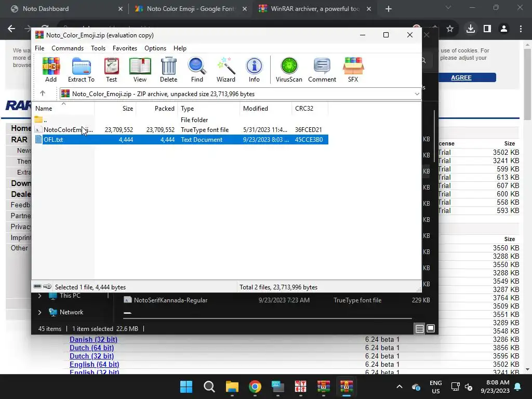
Task: Open the Commands menu
Action: coord(68,48)
